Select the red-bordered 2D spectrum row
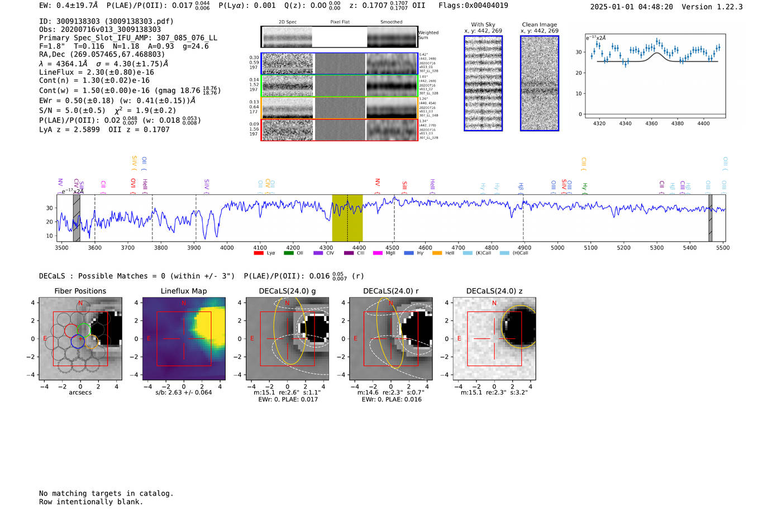 pos(339,130)
